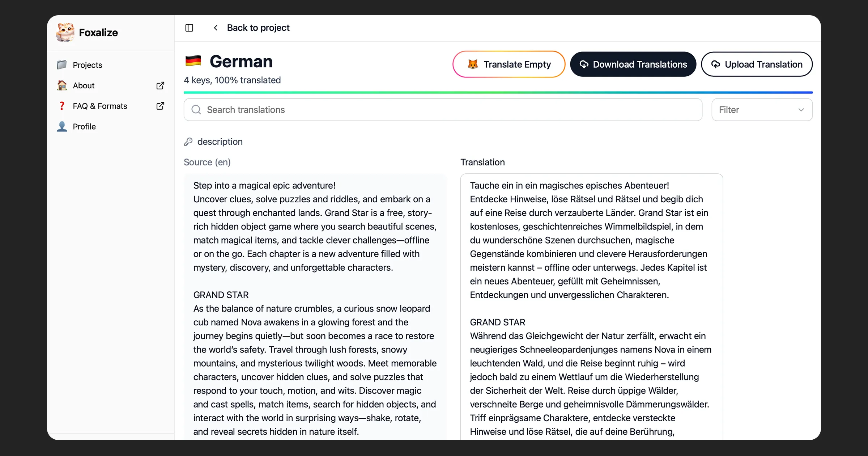Image resolution: width=868 pixels, height=456 pixels.
Task: Click the Foxalize hamster logo
Action: pos(65,32)
